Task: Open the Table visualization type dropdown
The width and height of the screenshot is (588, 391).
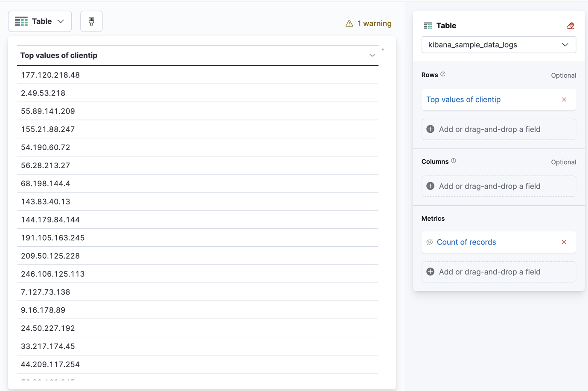Action: pyautogui.click(x=40, y=21)
